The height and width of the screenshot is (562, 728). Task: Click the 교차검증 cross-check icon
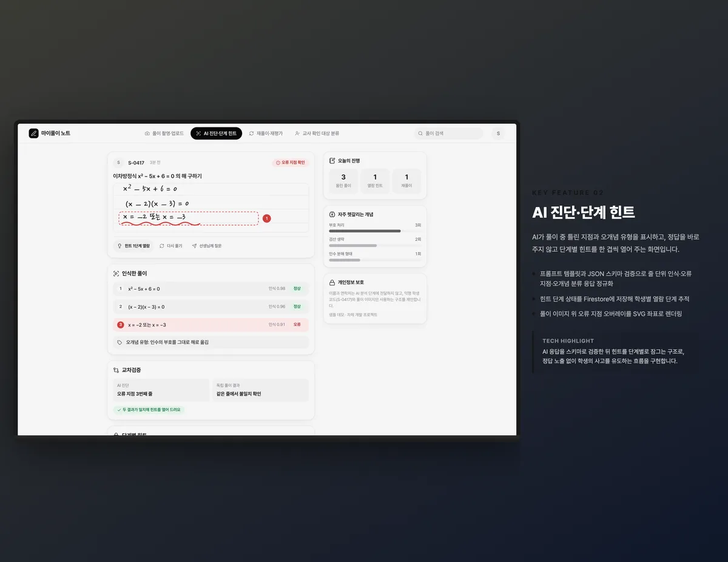point(116,370)
